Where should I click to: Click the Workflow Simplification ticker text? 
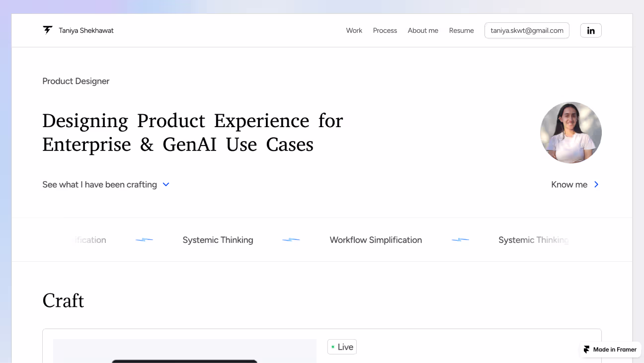pos(376,240)
